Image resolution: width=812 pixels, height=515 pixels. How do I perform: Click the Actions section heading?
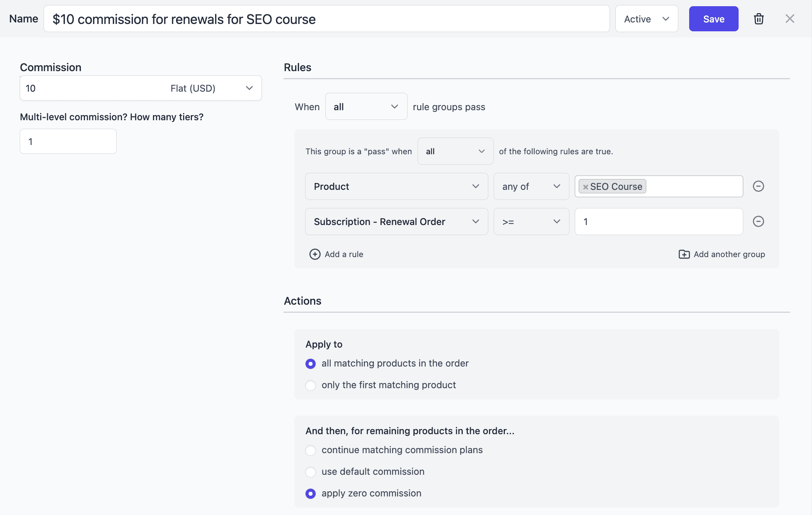click(x=302, y=301)
